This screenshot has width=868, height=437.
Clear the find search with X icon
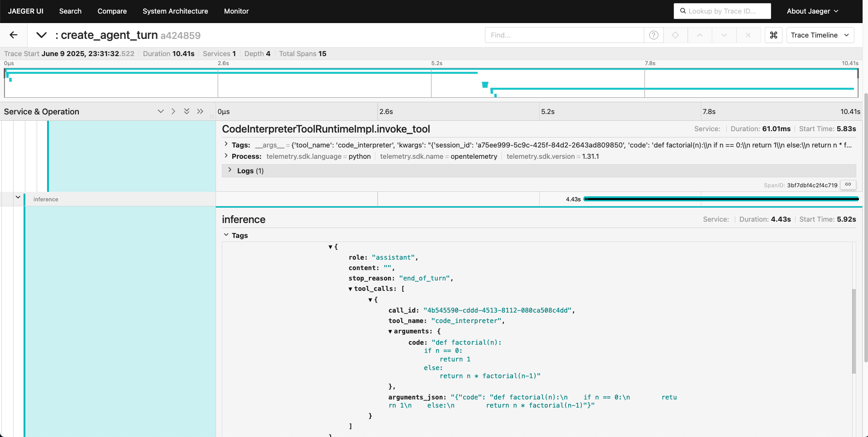click(x=748, y=35)
